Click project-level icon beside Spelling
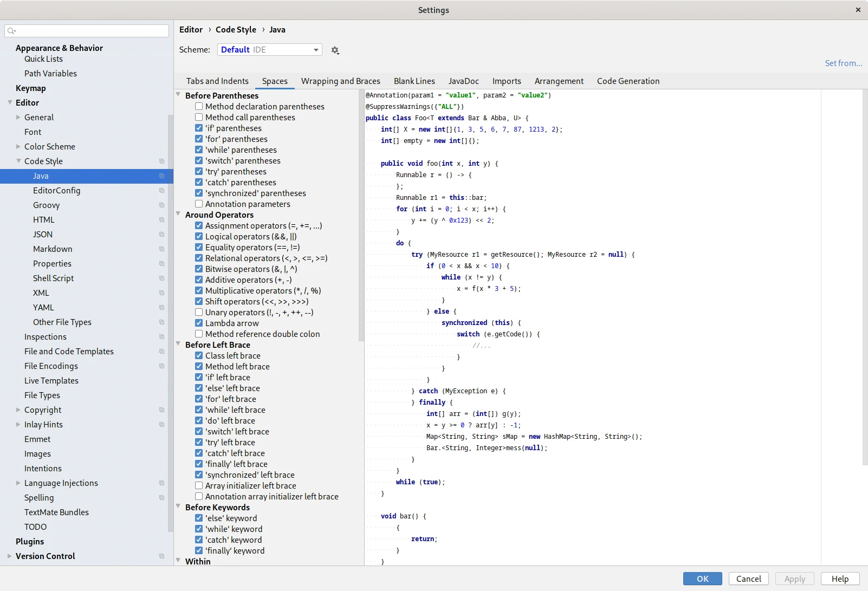The image size is (868, 591). [161, 498]
